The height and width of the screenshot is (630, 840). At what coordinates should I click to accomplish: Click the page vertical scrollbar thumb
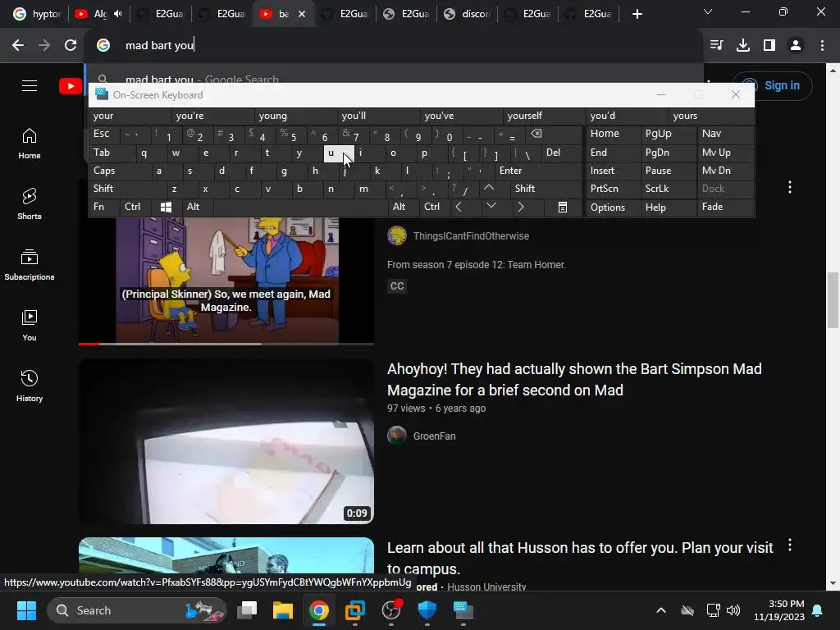[x=833, y=300]
